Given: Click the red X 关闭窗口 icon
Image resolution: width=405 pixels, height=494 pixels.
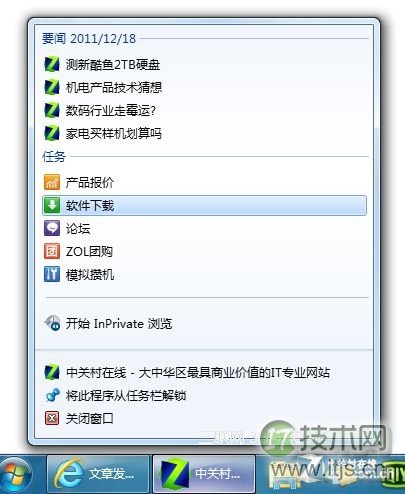Looking at the screenshot, I should coord(52,418).
